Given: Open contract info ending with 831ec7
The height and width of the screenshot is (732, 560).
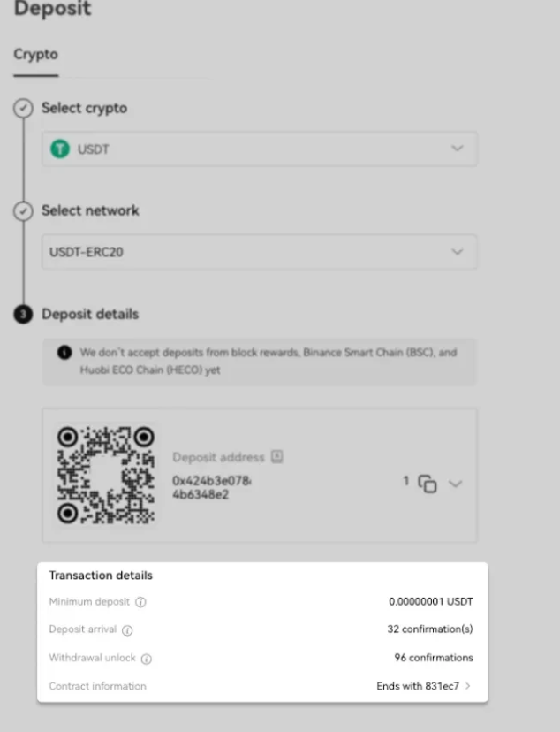Looking at the screenshot, I should pos(423,686).
